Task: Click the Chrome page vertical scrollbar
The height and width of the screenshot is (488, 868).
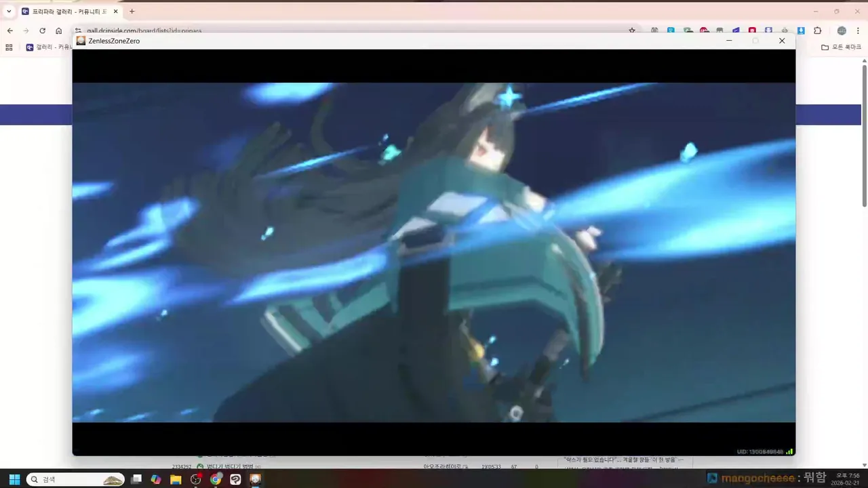Action: pyautogui.click(x=865, y=136)
